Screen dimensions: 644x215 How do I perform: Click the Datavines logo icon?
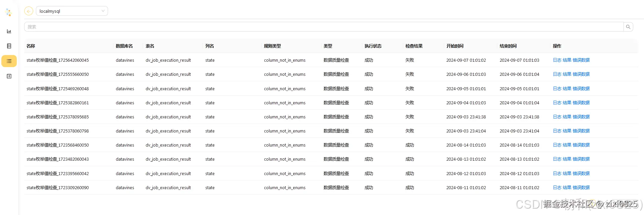click(x=9, y=12)
